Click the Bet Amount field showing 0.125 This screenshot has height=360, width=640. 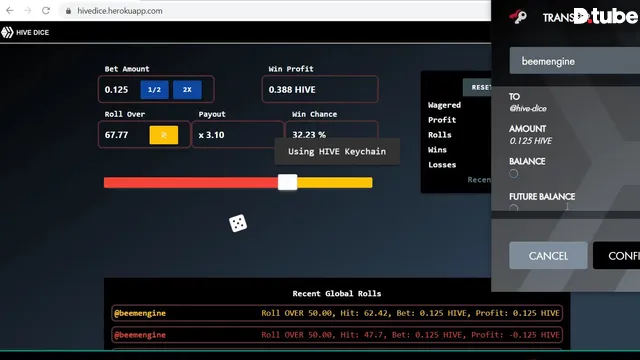click(x=156, y=89)
